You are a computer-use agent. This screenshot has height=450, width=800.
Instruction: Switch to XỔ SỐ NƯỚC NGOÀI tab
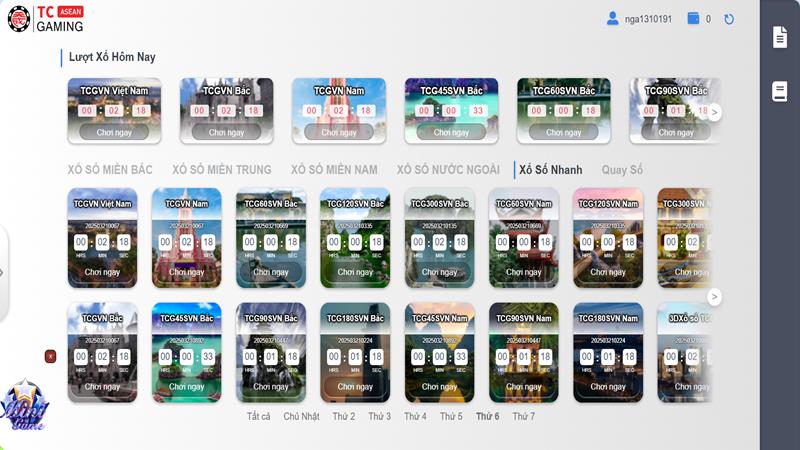(448, 170)
